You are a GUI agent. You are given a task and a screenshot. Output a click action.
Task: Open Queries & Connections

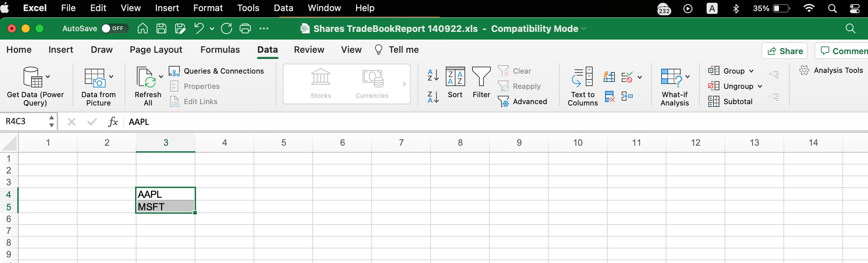(x=216, y=71)
